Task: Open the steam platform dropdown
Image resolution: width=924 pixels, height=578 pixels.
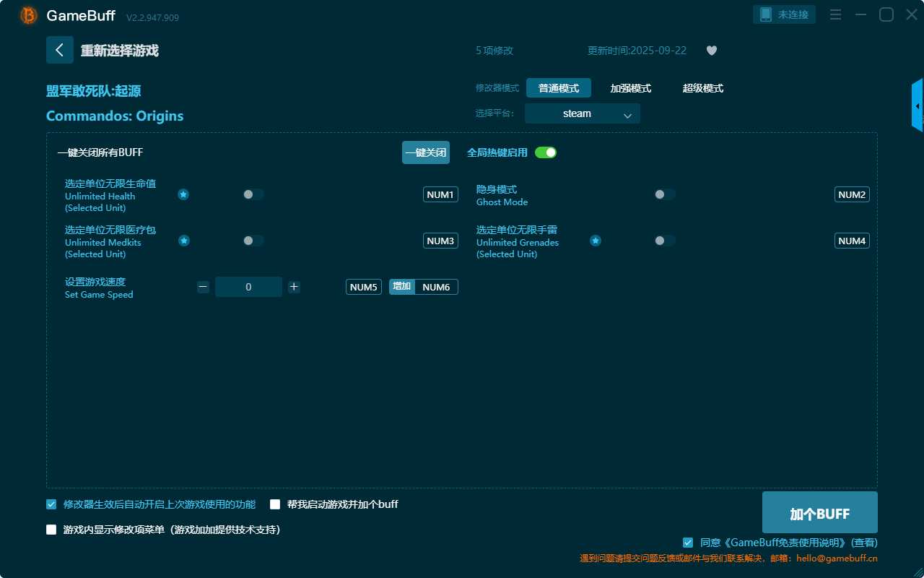Action: pos(583,113)
